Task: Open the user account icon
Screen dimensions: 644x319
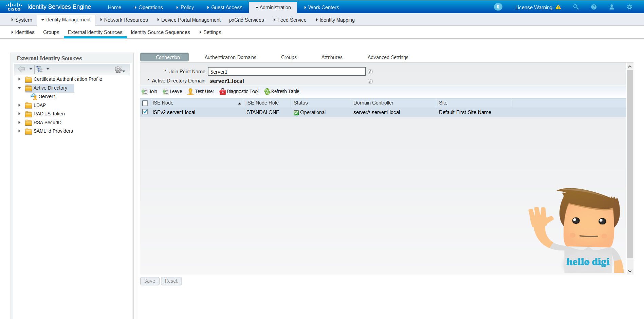Action: click(611, 7)
